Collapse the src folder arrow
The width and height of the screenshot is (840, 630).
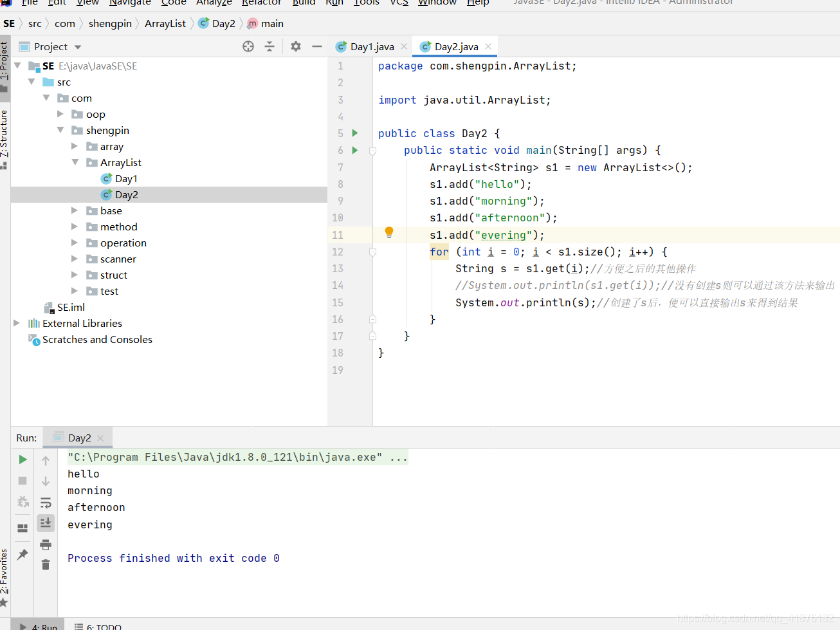click(x=32, y=82)
